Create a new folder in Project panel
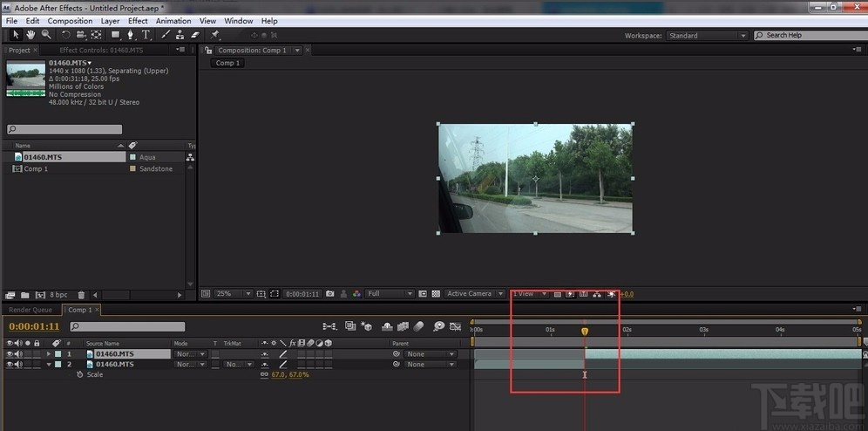868x431 pixels. click(x=25, y=295)
